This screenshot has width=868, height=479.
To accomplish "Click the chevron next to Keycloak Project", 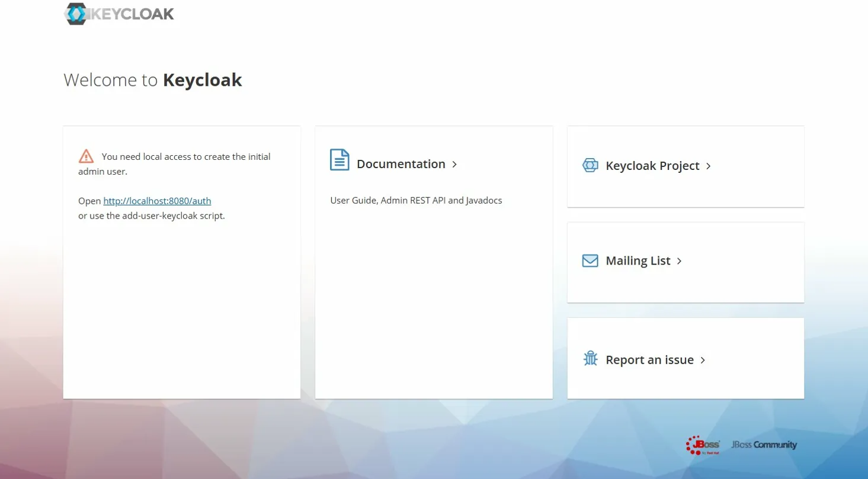I will coord(708,166).
